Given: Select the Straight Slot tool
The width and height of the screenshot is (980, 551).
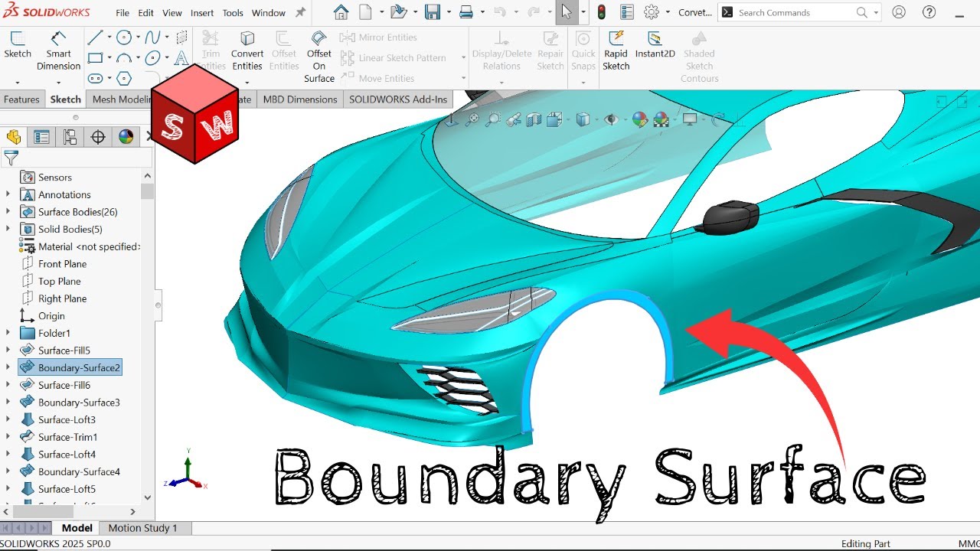Looking at the screenshot, I should [95, 78].
